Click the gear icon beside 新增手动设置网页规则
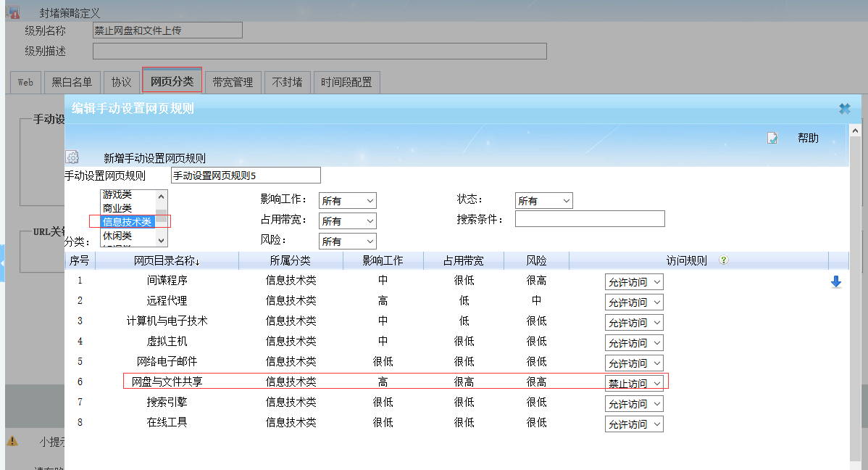The image size is (868, 470). click(72, 157)
